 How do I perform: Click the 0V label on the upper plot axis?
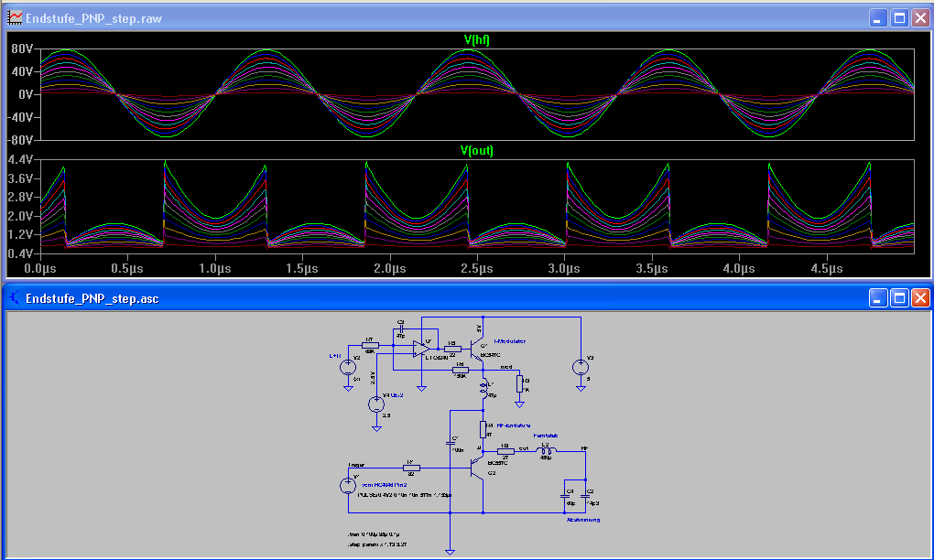tap(26, 94)
